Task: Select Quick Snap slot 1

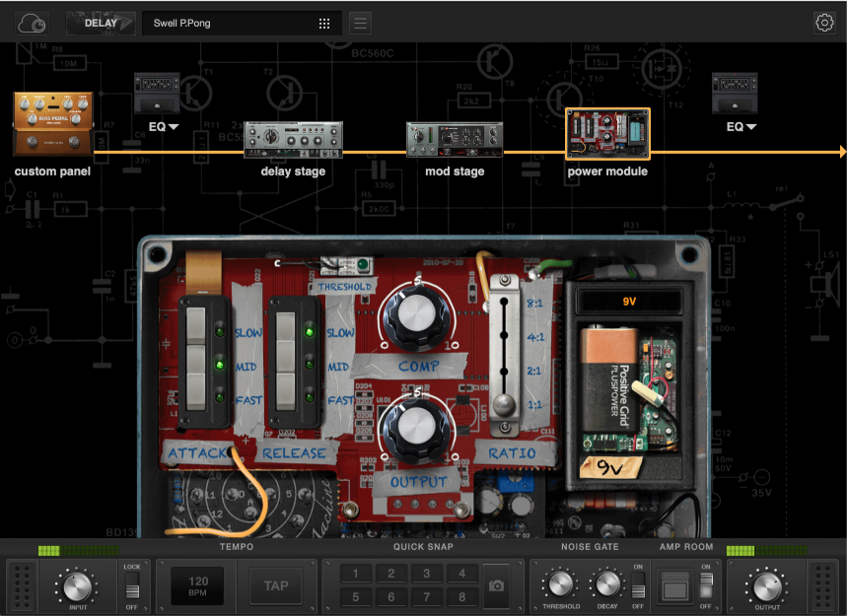Action: (x=356, y=575)
